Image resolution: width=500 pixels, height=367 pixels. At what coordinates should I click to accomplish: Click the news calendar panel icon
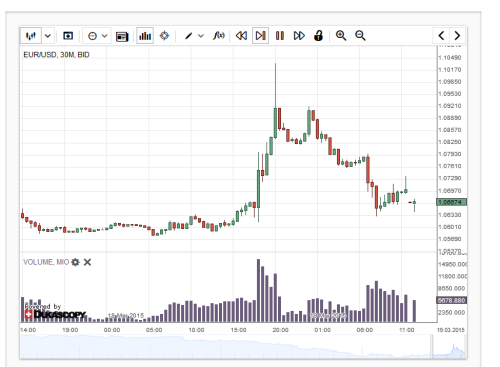122,36
